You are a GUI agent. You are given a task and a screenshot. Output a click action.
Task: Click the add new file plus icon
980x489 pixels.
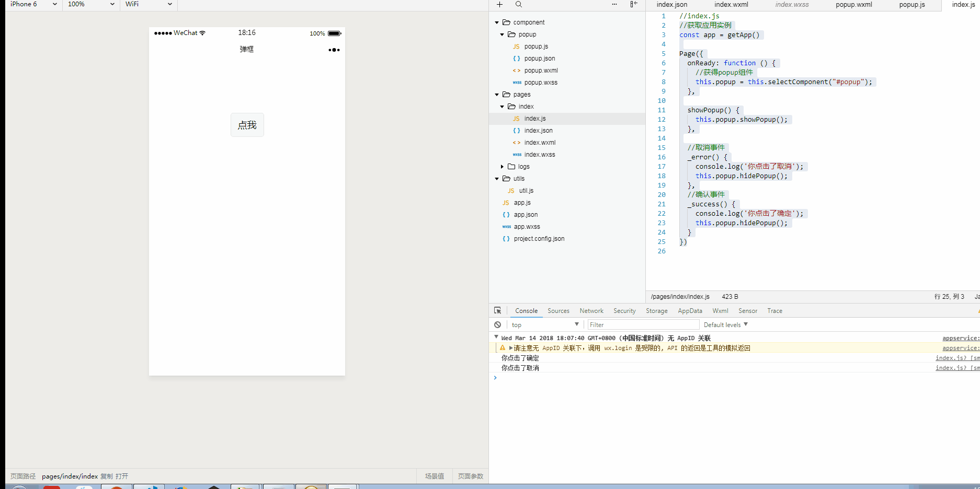click(x=499, y=5)
